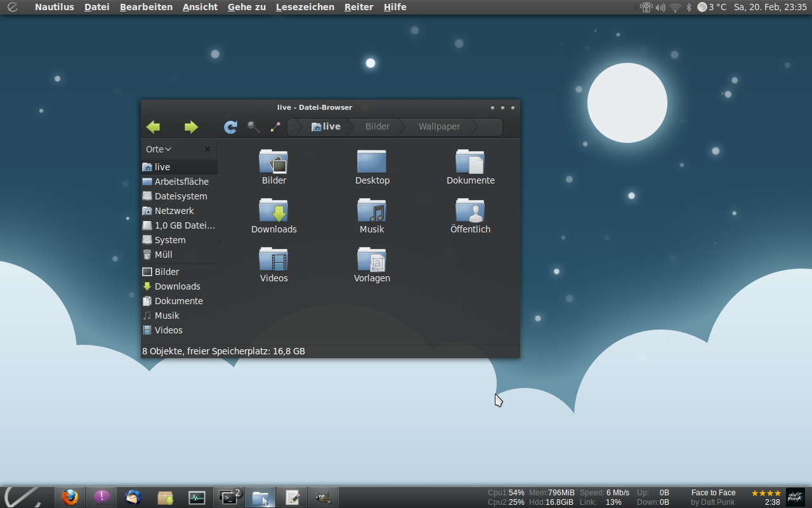Launch GIMP from the bottom dock
Viewport: 812px width, 508px height.
pos(324,497)
